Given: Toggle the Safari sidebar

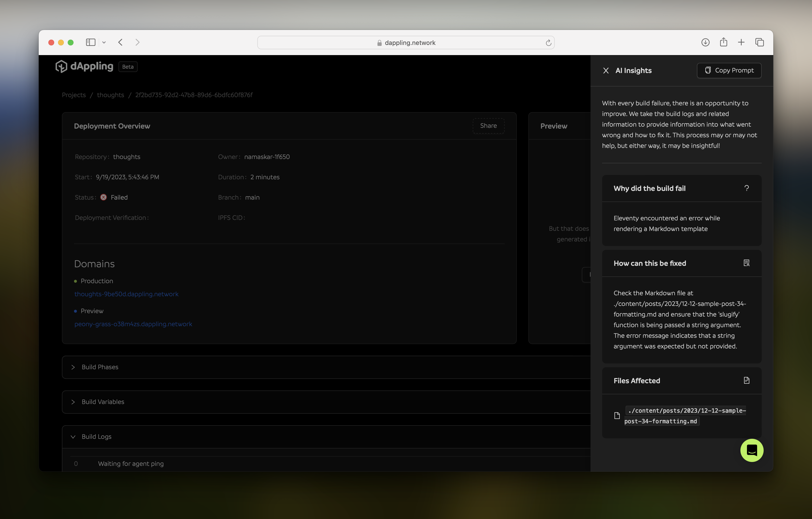Looking at the screenshot, I should pyautogui.click(x=91, y=43).
